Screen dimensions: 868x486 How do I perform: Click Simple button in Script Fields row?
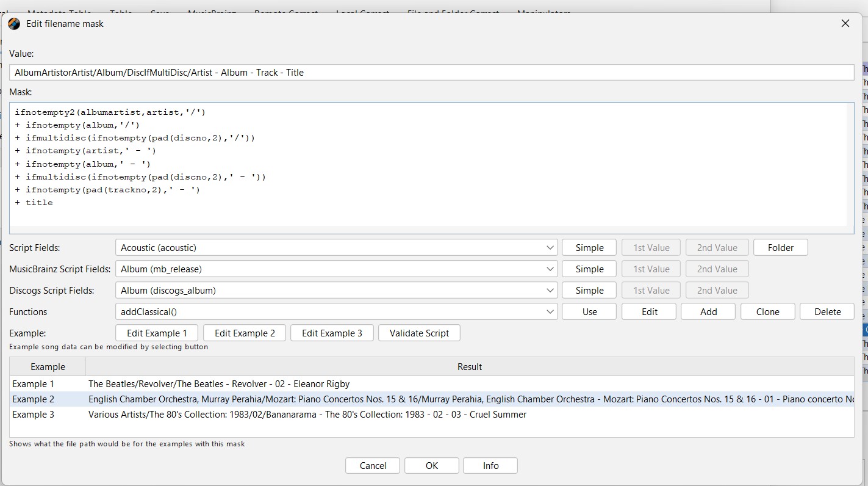coord(589,247)
